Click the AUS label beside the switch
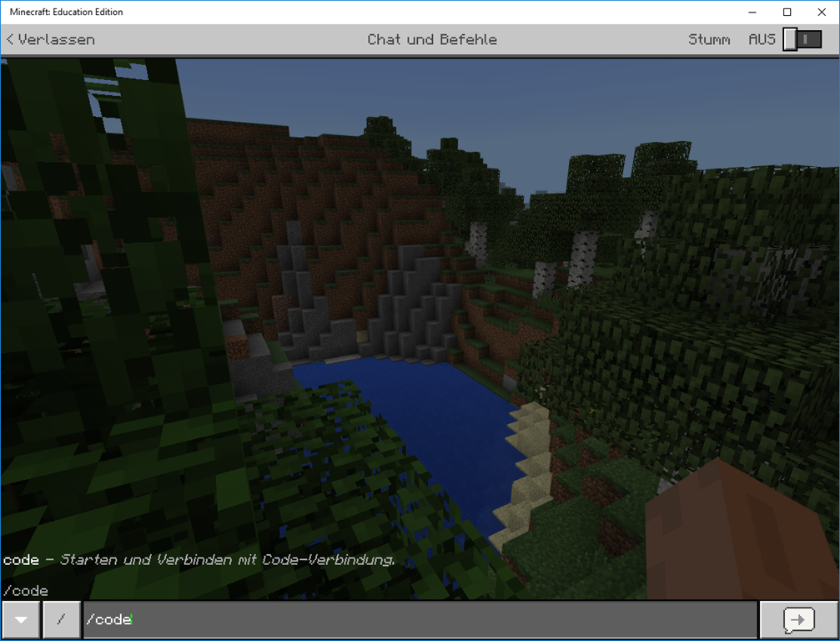 coord(762,39)
